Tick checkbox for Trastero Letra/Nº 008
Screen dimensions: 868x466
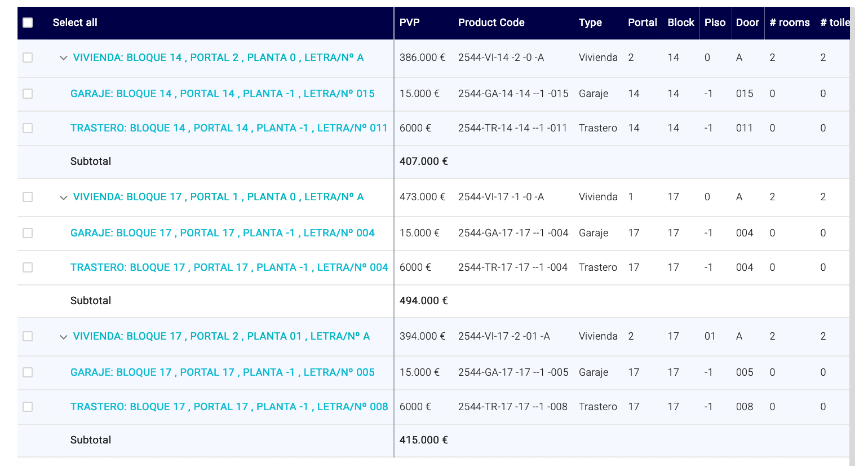pyautogui.click(x=28, y=407)
